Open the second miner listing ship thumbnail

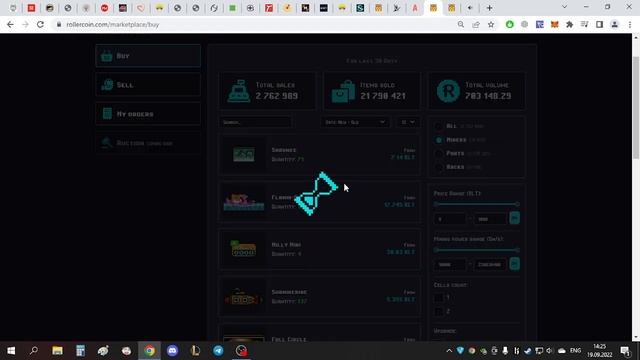(244, 202)
